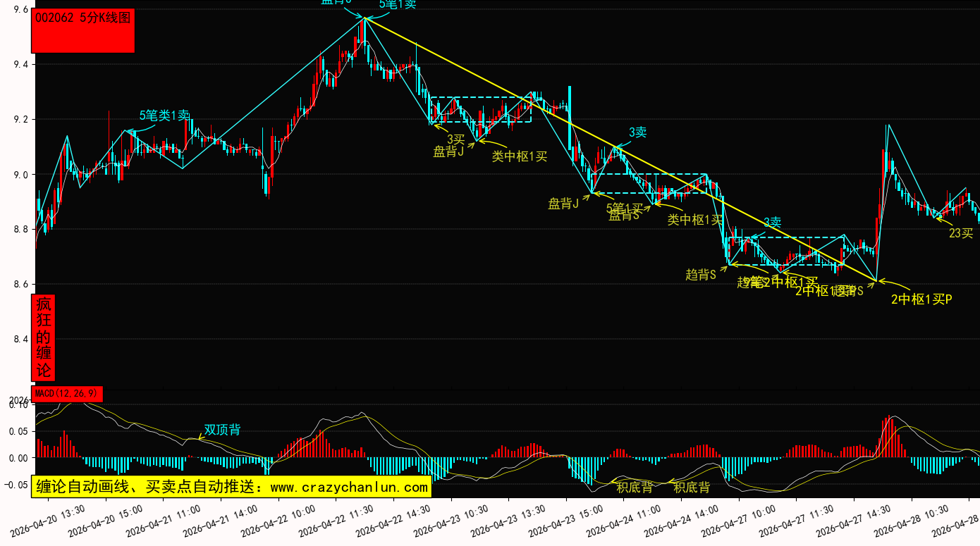Select the 盘背S divergence label

(623, 216)
